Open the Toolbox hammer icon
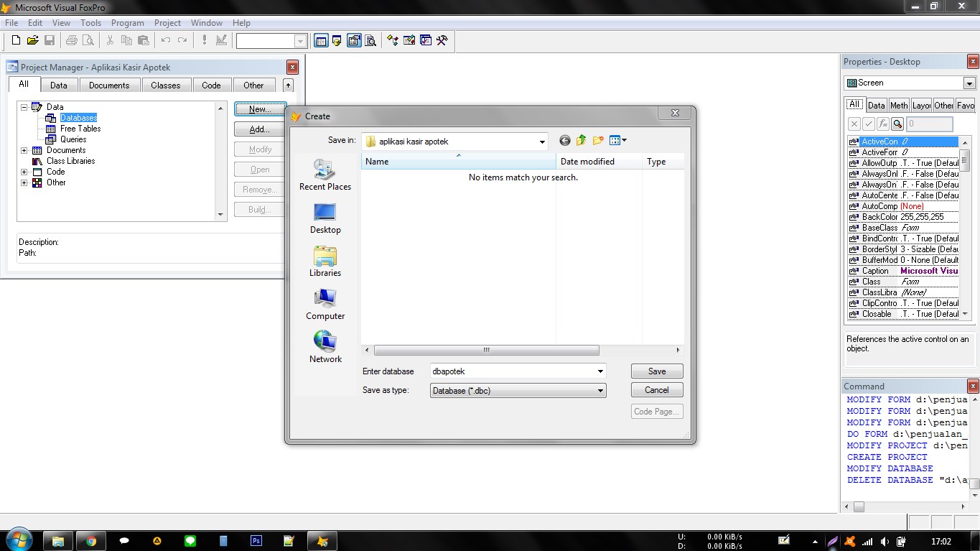 click(x=442, y=40)
